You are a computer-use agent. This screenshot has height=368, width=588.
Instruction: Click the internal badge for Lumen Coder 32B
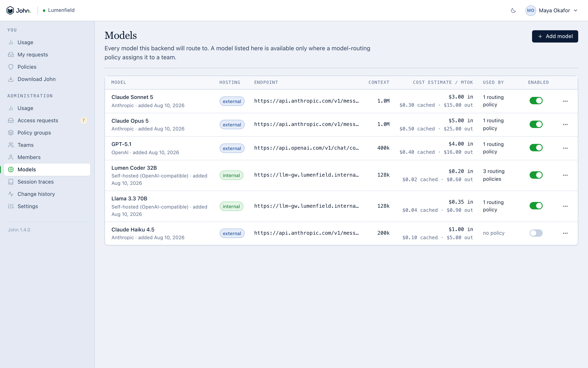[x=231, y=175]
